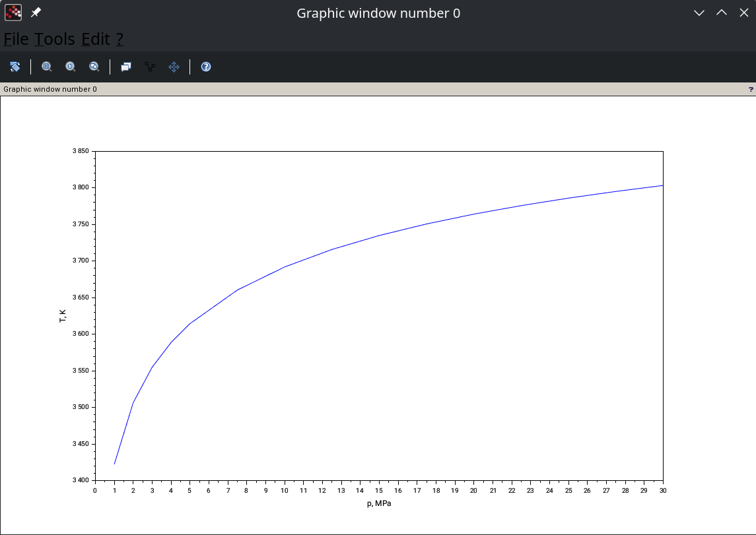Click the down chevron in the title bar
The image size is (756, 535).
click(699, 12)
